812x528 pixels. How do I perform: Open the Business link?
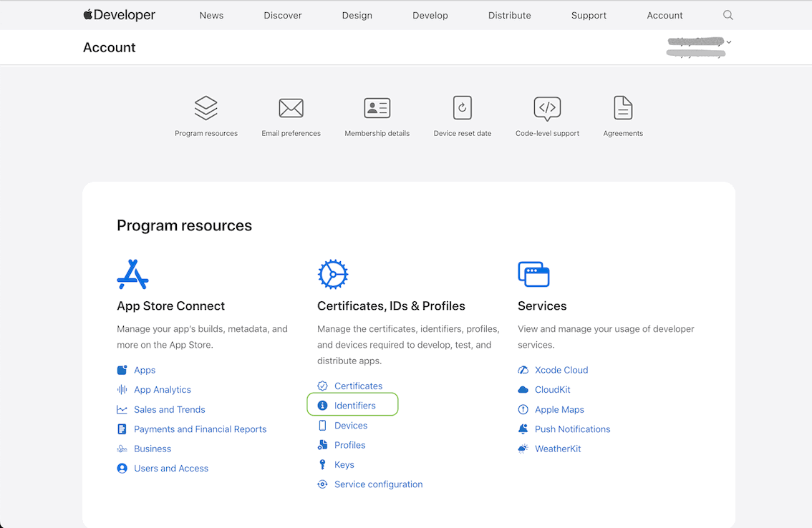(153, 449)
